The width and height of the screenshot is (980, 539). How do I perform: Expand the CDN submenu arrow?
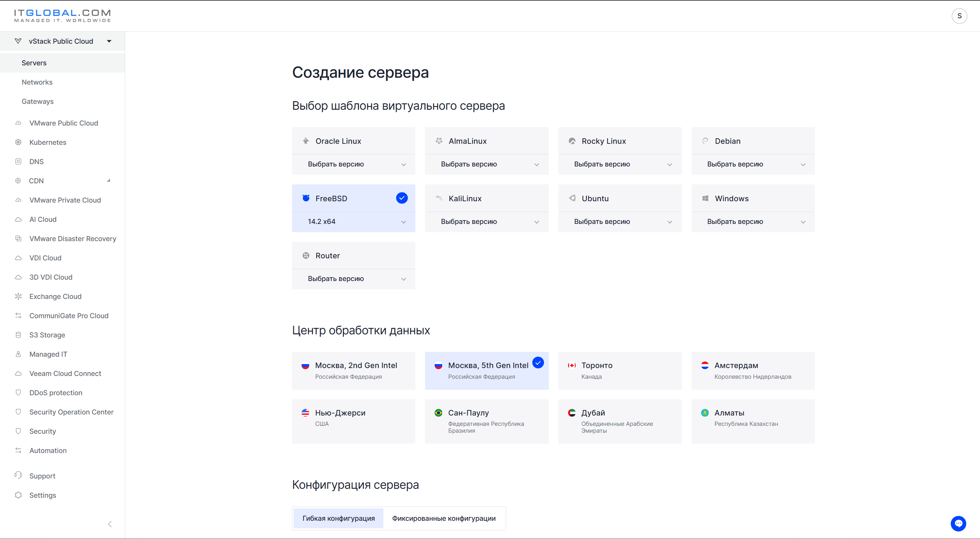[109, 181]
